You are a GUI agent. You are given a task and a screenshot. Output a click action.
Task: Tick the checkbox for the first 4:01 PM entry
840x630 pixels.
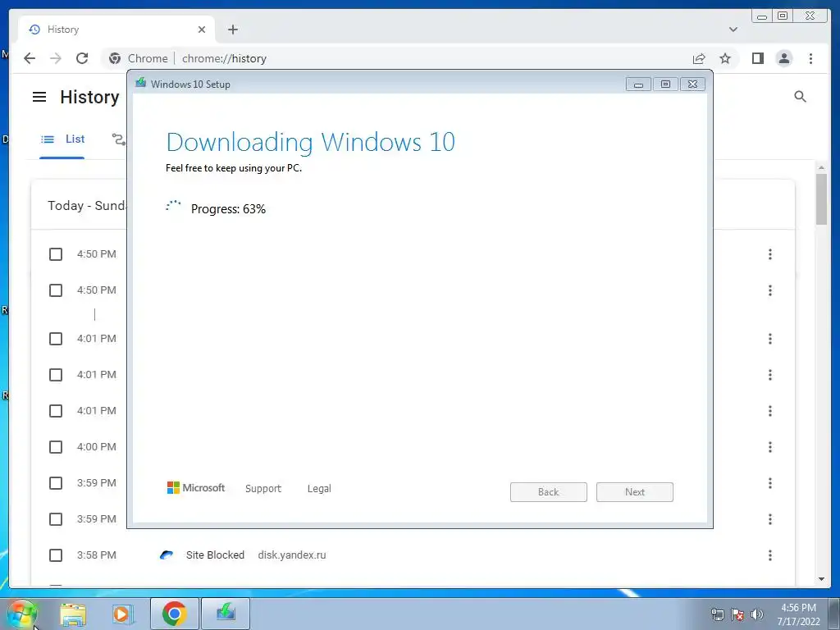tap(56, 339)
